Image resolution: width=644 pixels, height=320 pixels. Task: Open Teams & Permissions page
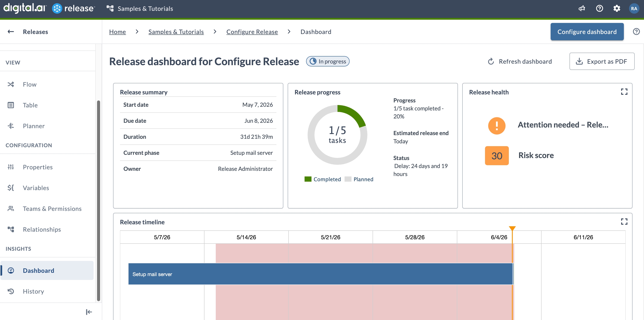pyautogui.click(x=47, y=208)
